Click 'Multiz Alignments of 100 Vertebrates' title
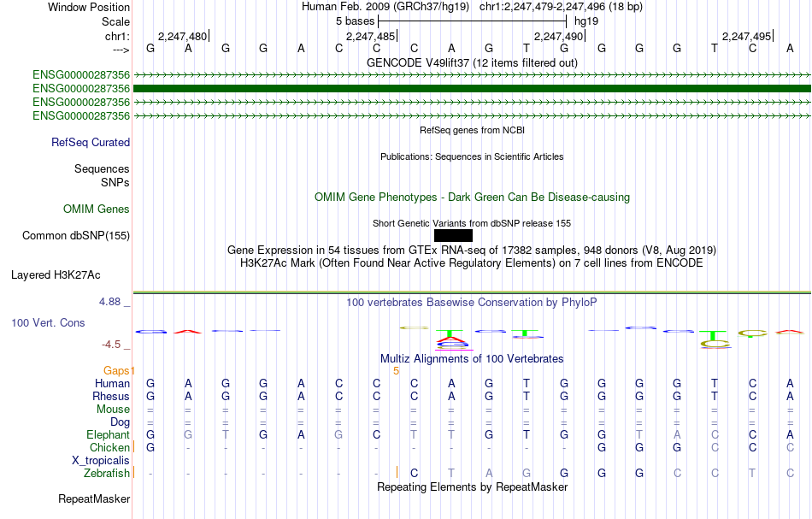Viewport: 812px width, 519px height. click(x=472, y=359)
